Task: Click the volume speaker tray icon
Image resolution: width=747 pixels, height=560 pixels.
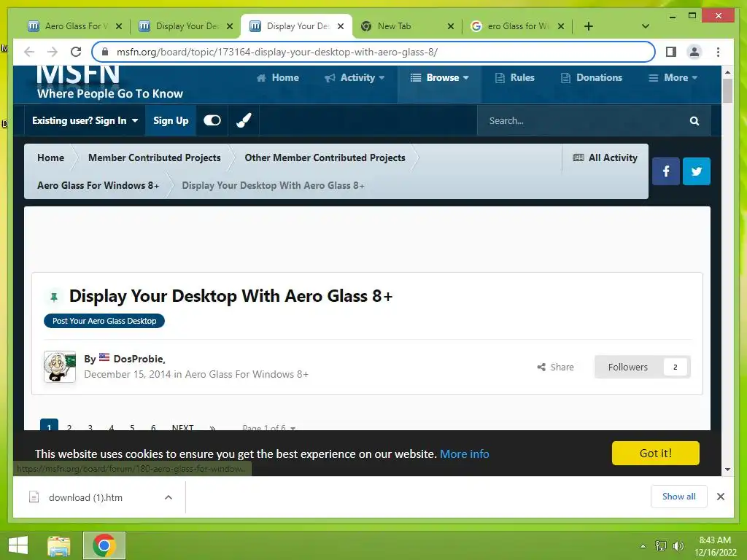Action: point(678,546)
